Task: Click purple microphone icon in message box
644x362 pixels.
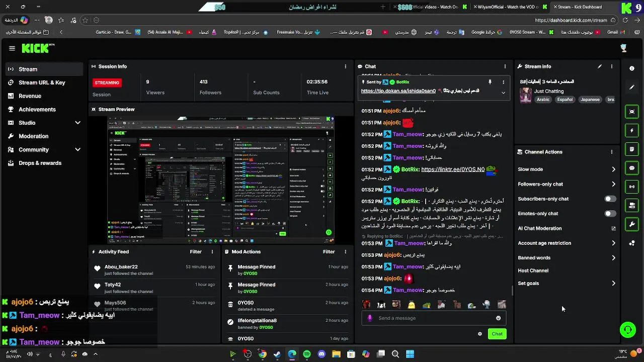Action: [x=370, y=318]
